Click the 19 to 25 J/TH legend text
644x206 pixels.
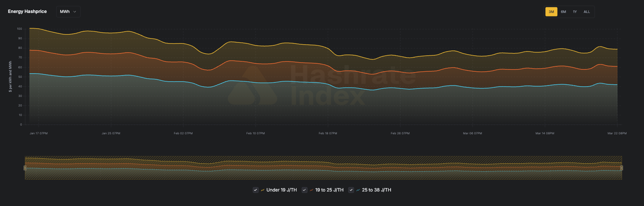click(x=329, y=190)
